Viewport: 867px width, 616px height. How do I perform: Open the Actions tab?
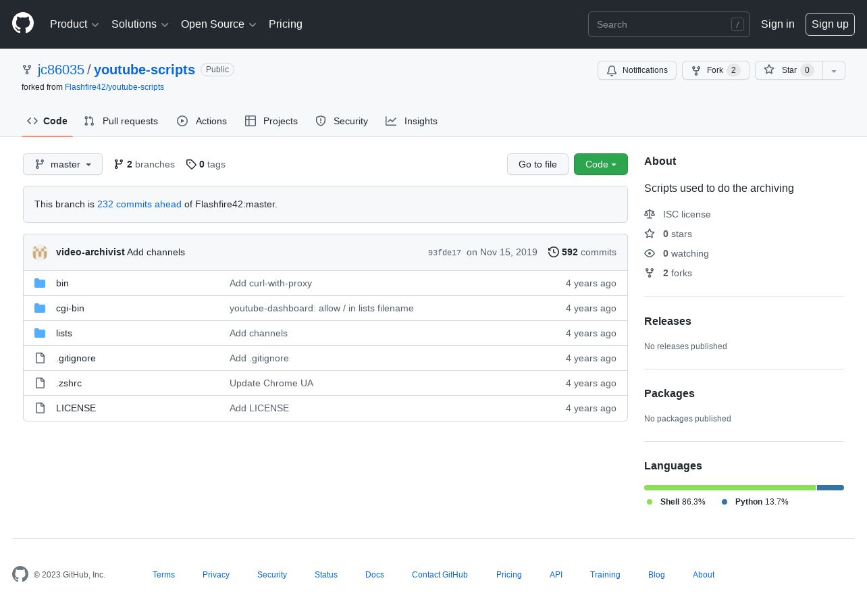point(202,121)
